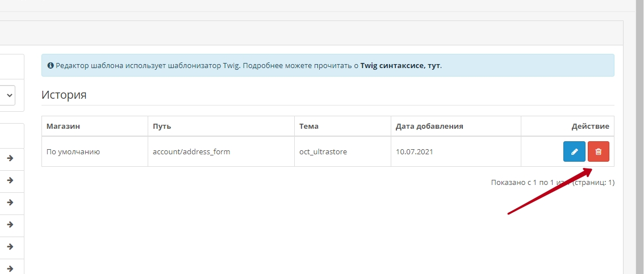Click the "Дата добавления" column header
644x274 pixels.
click(429, 126)
